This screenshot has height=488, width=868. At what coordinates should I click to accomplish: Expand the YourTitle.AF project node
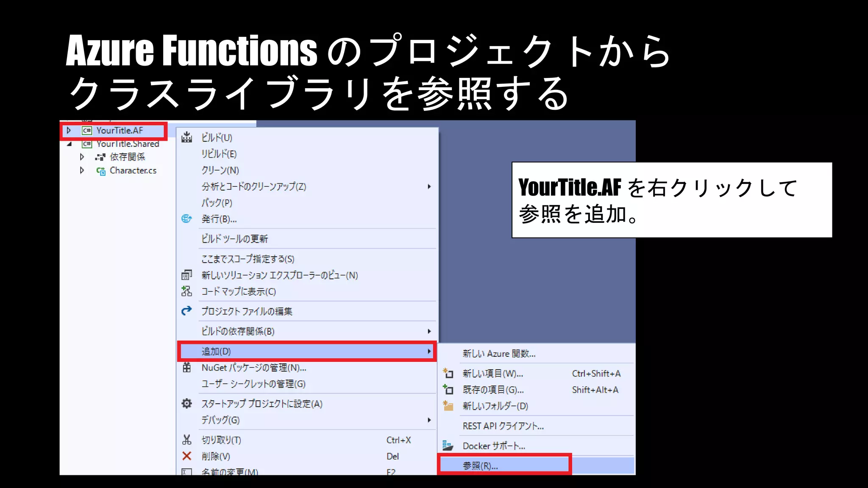[x=69, y=130]
